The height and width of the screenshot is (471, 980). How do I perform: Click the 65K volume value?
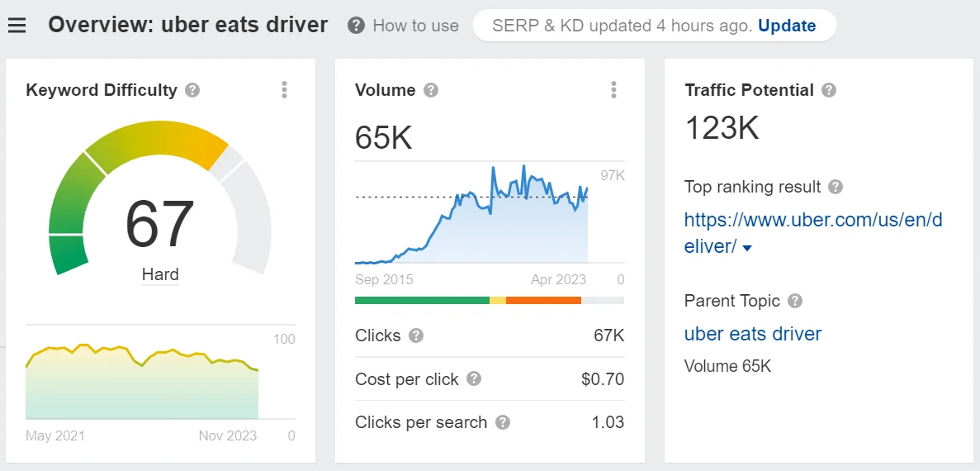tap(384, 138)
